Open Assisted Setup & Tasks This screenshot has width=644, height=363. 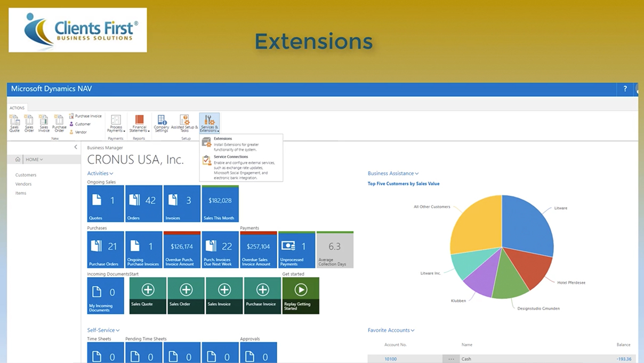pyautogui.click(x=184, y=123)
